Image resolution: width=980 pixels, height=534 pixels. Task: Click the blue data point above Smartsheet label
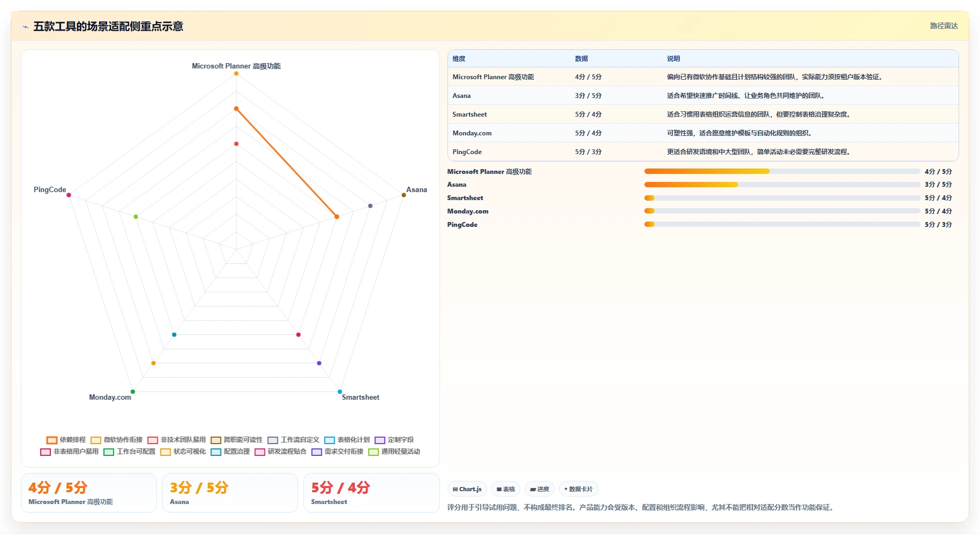pos(340,392)
